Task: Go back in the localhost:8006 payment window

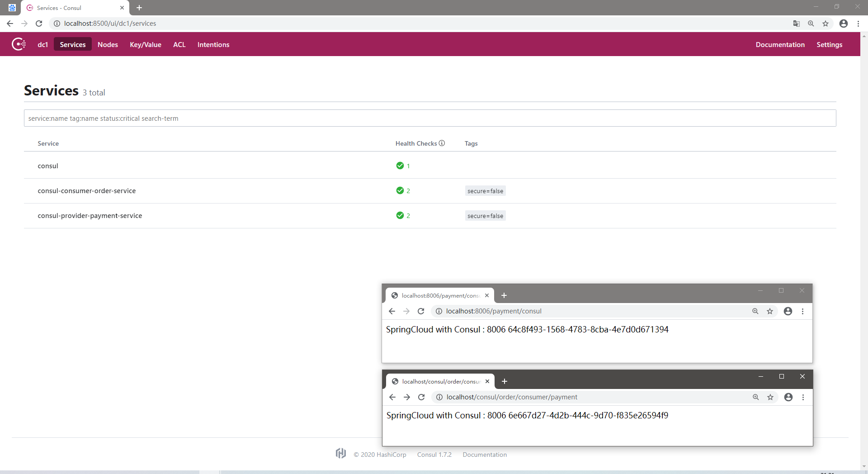Action: (x=392, y=311)
